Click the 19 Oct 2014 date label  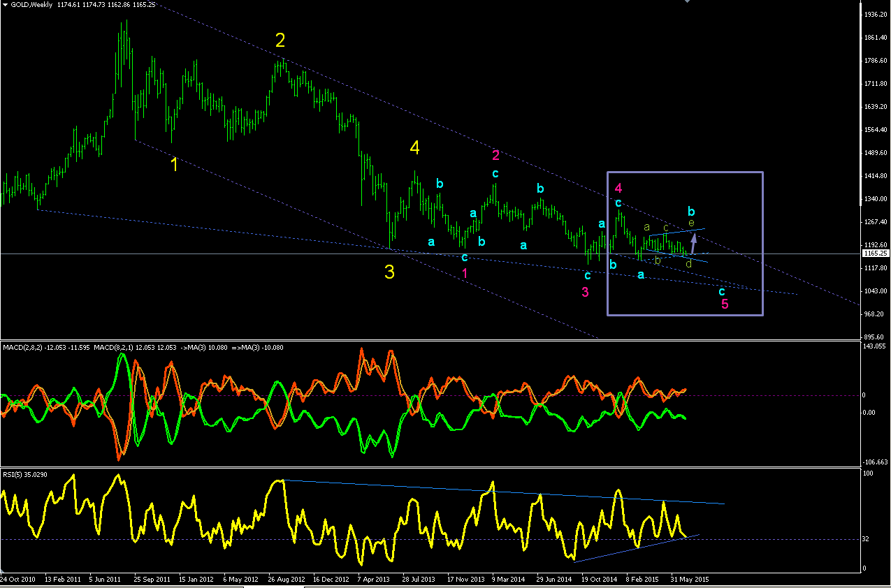click(599, 579)
